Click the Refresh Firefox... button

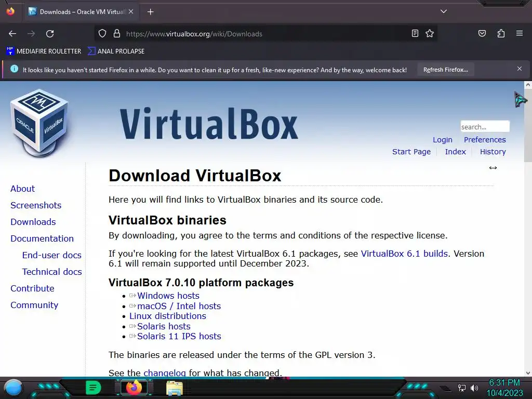tap(445, 70)
